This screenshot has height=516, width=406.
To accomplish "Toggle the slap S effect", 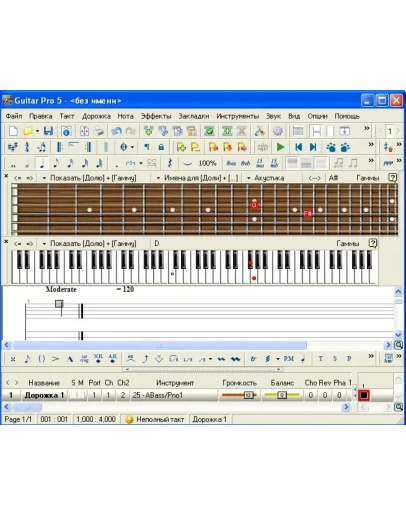I will click(x=335, y=359).
